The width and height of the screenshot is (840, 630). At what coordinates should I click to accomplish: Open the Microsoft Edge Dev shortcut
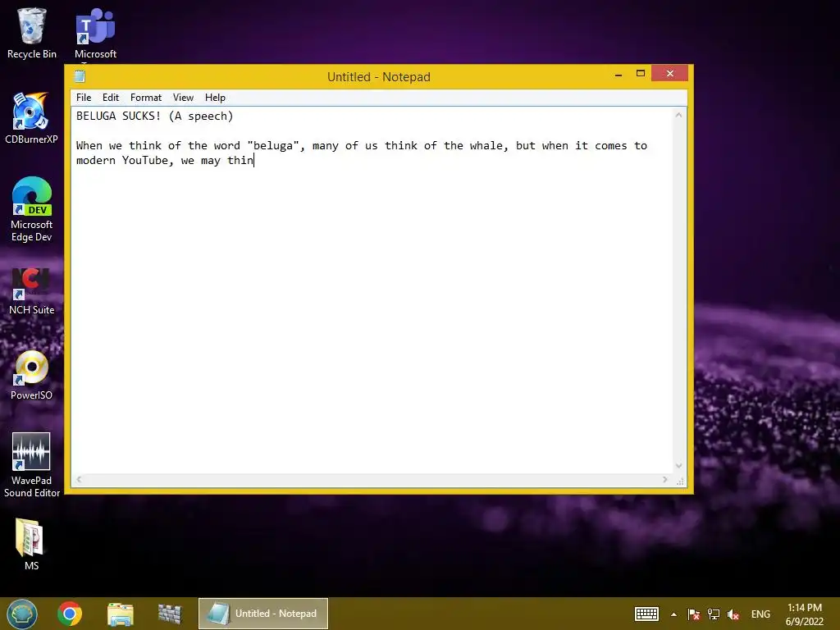[x=32, y=209]
